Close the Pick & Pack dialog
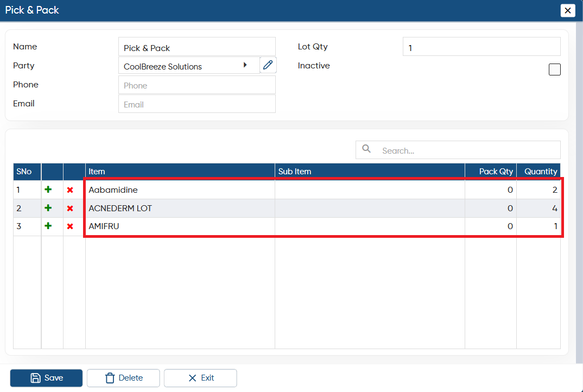The width and height of the screenshot is (583, 392). pos(568,10)
